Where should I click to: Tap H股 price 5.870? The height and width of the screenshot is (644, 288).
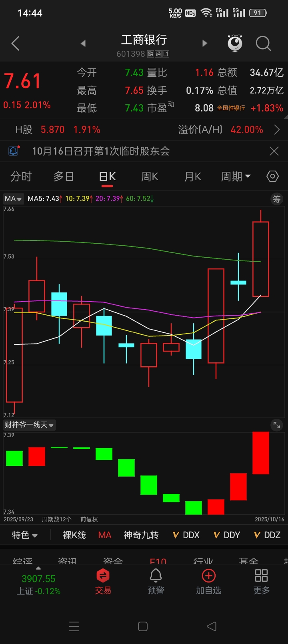[x=52, y=130]
